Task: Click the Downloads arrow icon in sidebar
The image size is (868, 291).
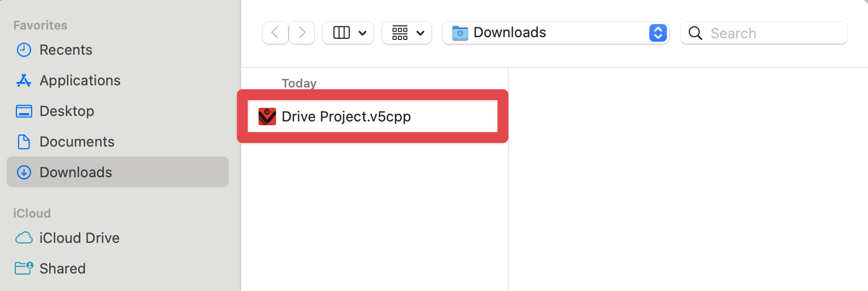Action: [24, 172]
